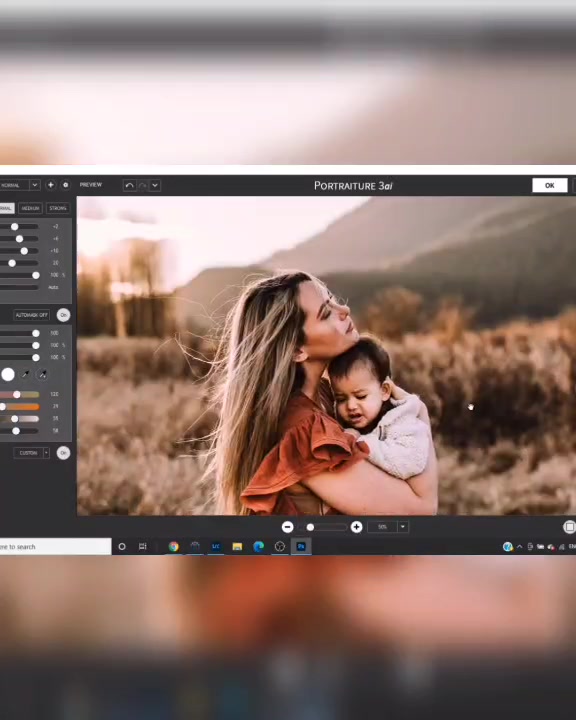Click the mask color white swatch

click(x=8, y=375)
